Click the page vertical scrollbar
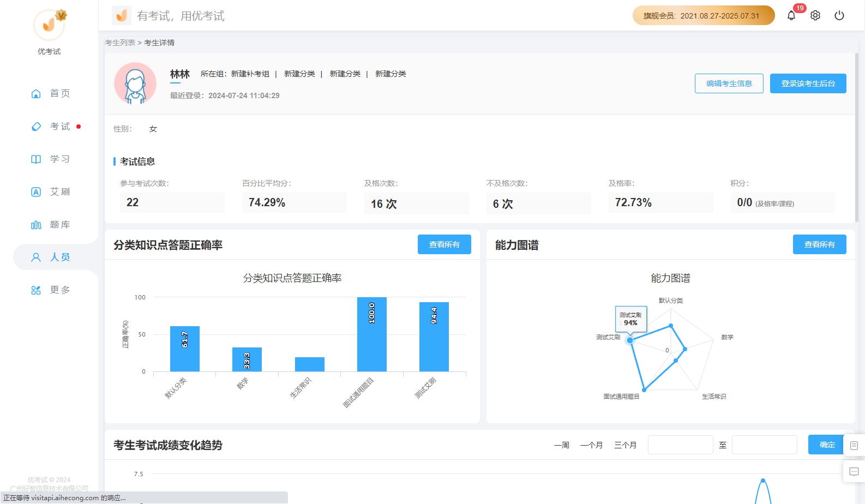The image size is (865, 504). coord(856,137)
